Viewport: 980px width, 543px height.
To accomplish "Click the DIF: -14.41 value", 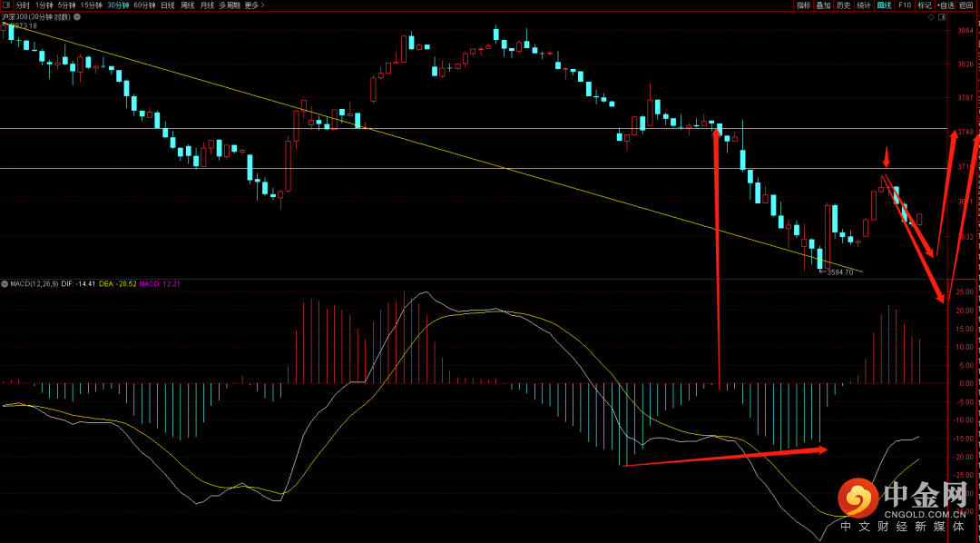I will [78, 284].
